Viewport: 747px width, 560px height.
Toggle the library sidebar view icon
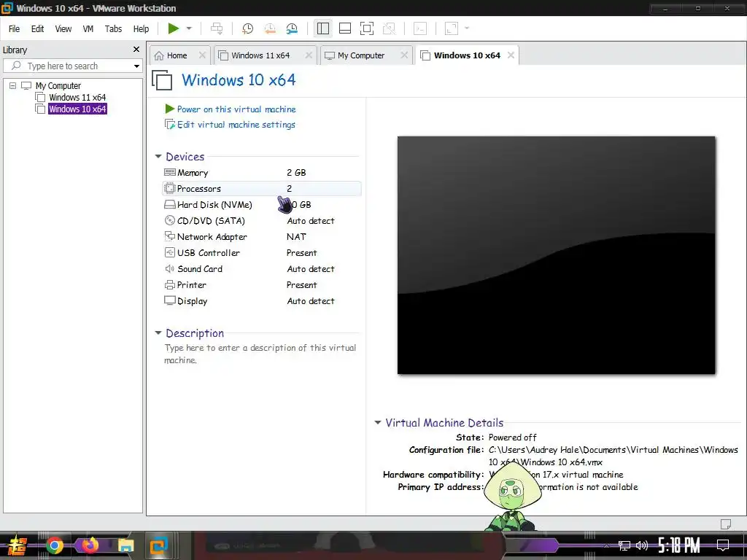323,28
